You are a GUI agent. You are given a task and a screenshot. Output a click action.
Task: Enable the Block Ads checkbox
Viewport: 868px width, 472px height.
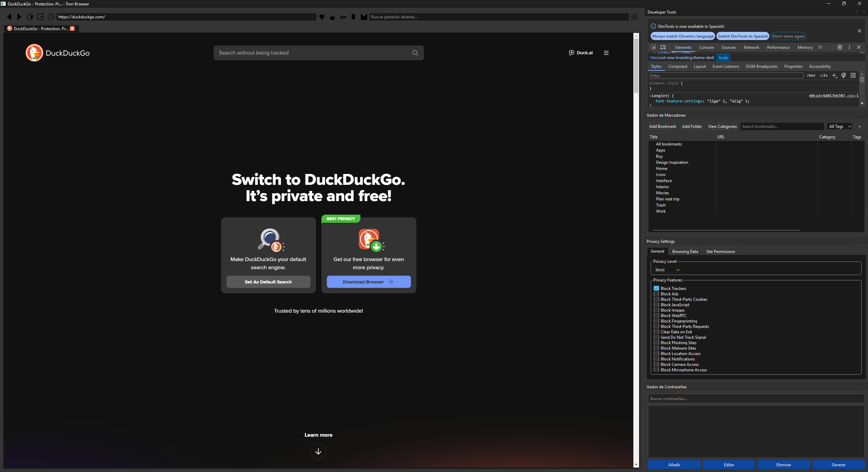[656, 294]
